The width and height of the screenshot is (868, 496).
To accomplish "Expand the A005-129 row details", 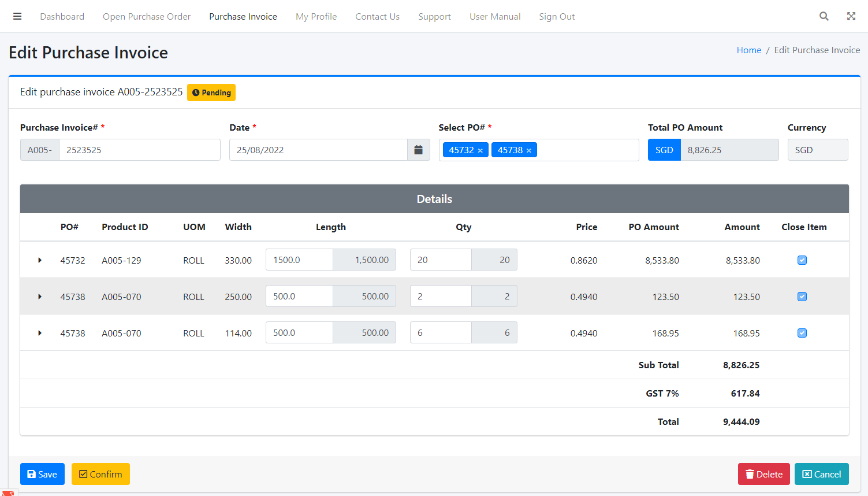I will pyautogui.click(x=40, y=260).
